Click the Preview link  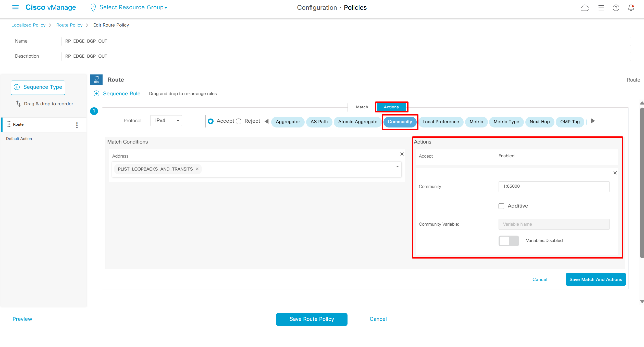tap(22, 319)
